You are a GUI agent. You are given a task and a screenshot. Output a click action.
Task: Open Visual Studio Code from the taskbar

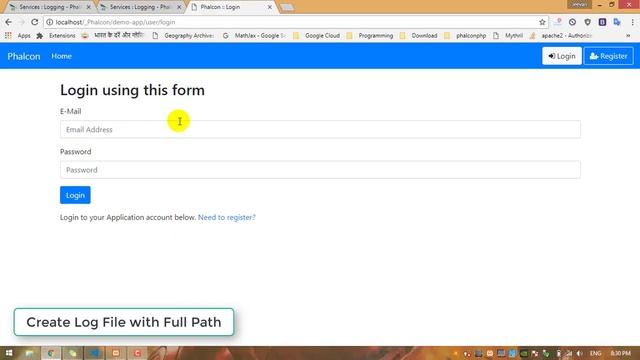pos(94,353)
